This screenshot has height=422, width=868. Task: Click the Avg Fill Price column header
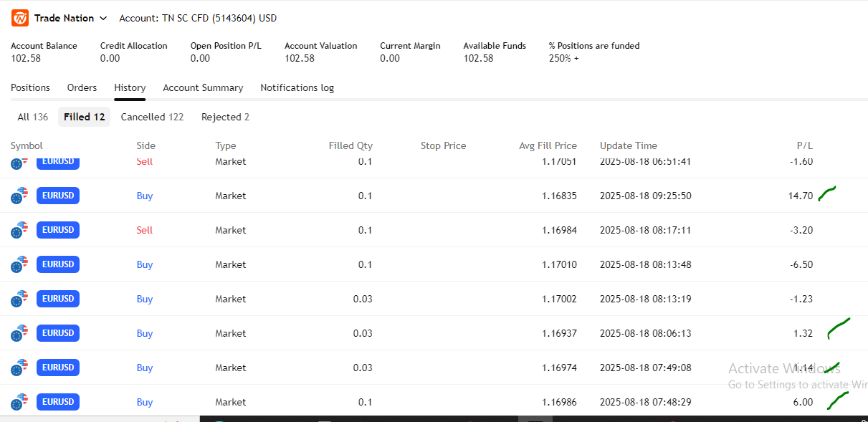click(548, 145)
